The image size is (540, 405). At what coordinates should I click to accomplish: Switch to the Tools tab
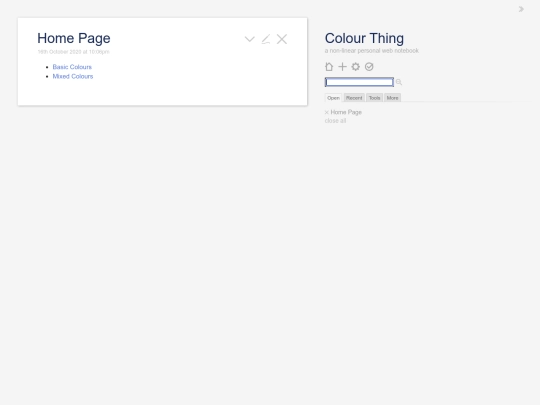(374, 98)
